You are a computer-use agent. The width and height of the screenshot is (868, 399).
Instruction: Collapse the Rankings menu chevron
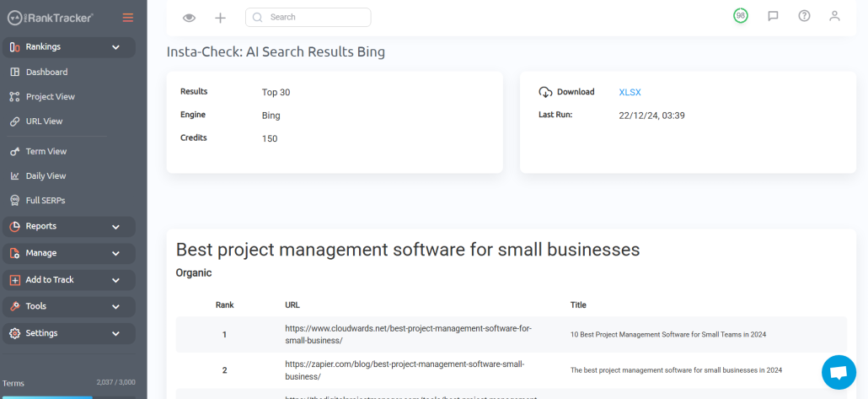(x=115, y=47)
